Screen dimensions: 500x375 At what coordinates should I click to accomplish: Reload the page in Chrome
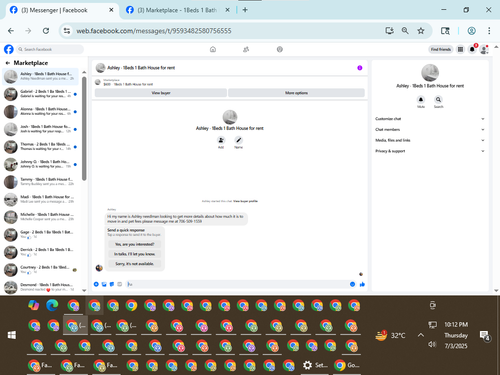click(x=46, y=31)
